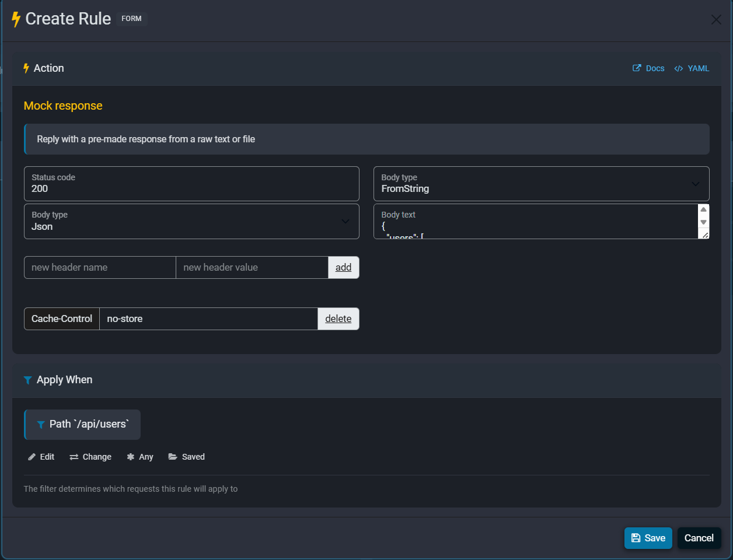Save the rule
The image size is (733, 560).
pyautogui.click(x=648, y=538)
